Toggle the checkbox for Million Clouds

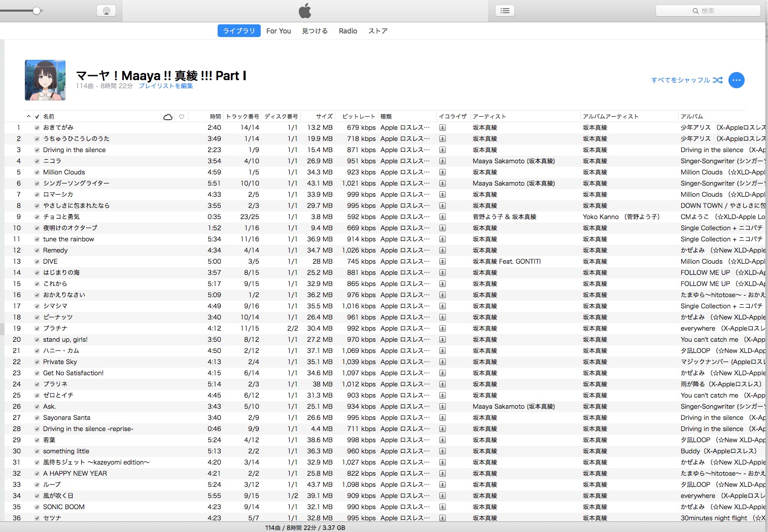click(x=37, y=172)
